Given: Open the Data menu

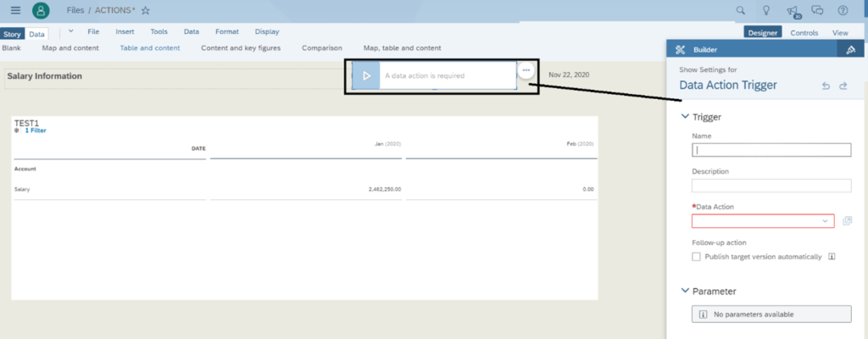Looking at the screenshot, I should pyautogui.click(x=192, y=31).
